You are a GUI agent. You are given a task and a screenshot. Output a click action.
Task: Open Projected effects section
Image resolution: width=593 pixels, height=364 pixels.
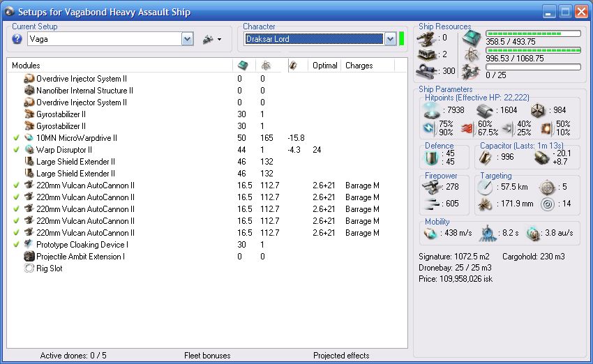click(341, 356)
